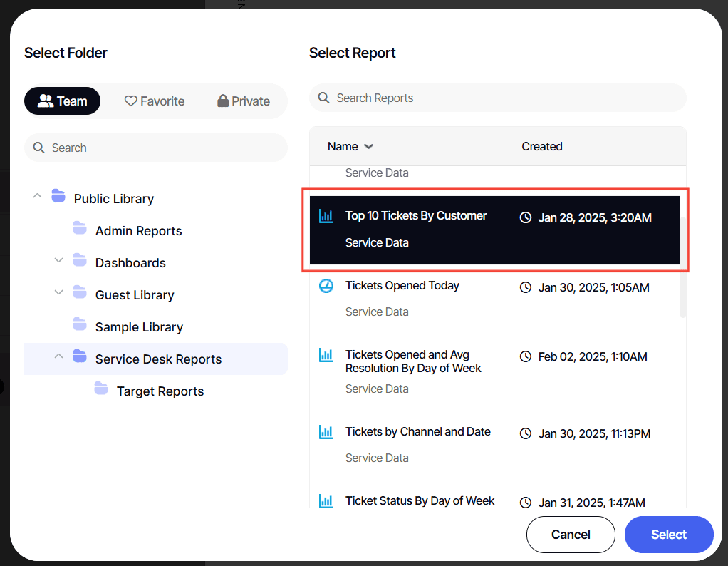Select the Team folders tab
The width and height of the screenshot is (728, 566).
[x=63, y=101]
